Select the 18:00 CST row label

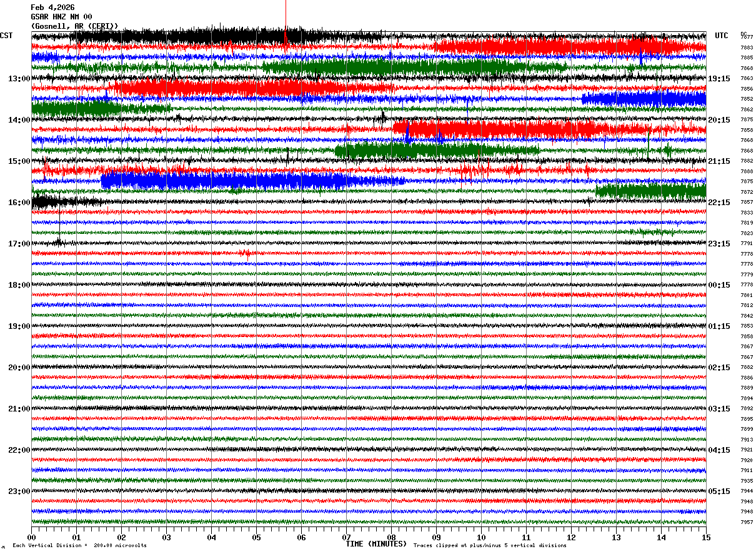19,285
